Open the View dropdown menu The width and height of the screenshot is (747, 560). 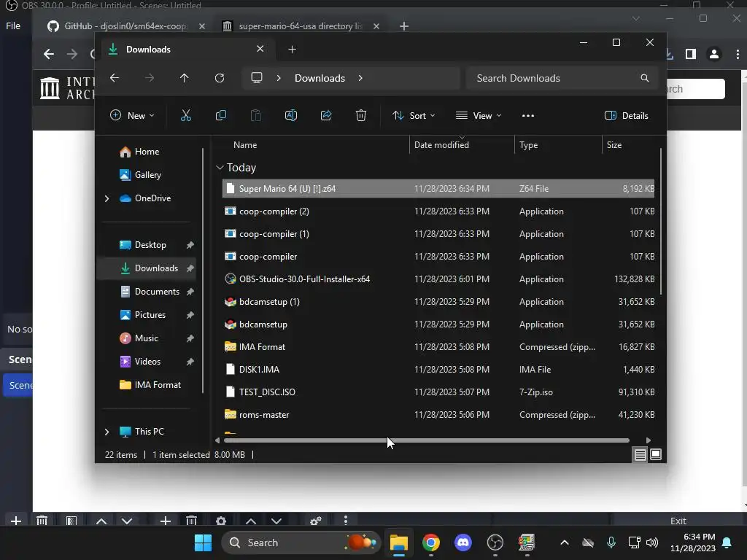pyautogui.click(x=479, y=116)
